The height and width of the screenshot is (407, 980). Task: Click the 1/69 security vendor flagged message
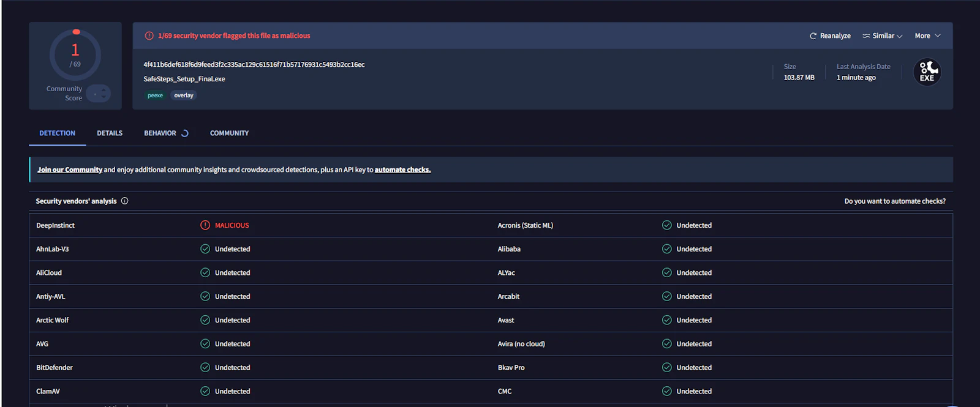tap(234, 36)
